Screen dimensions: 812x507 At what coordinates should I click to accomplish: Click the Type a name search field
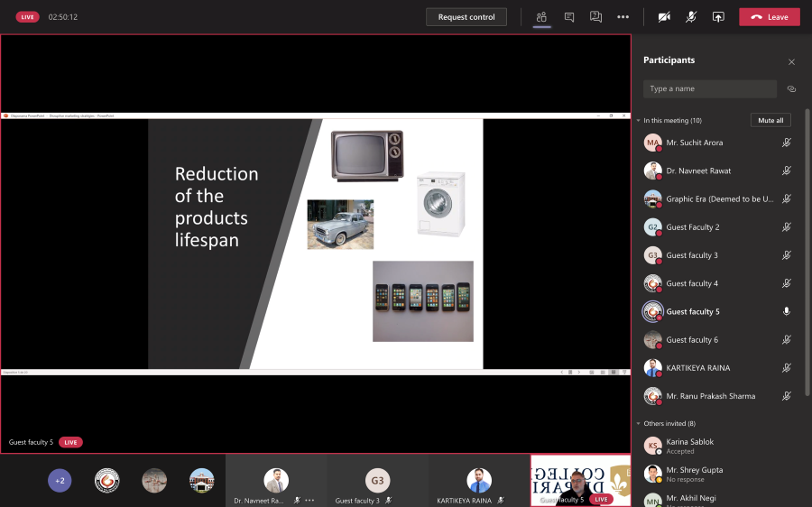[x=710, y=89]
